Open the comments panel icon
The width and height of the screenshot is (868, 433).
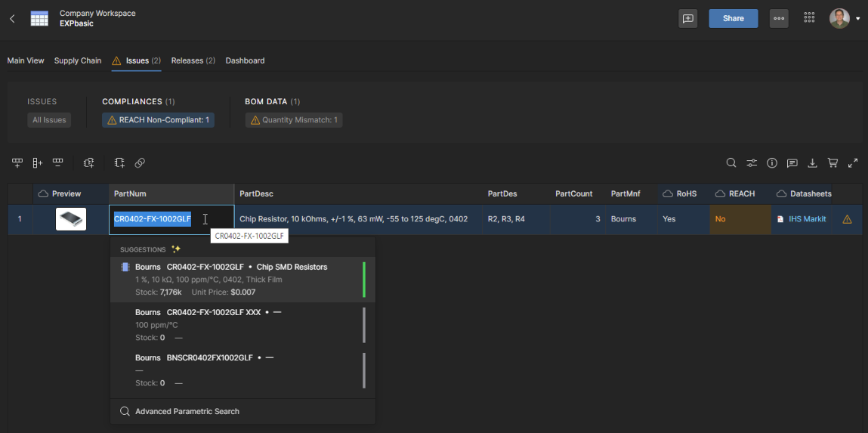tap(792, 162)
